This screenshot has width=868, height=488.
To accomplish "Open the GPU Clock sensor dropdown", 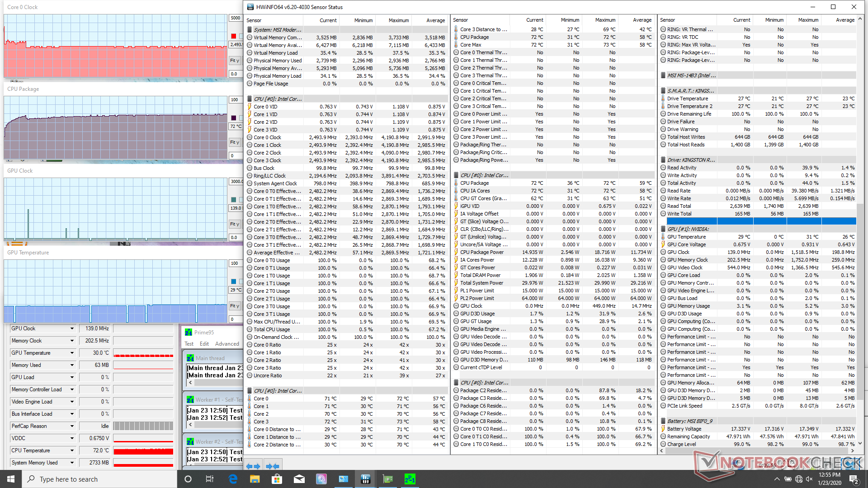I will point(72,328).
